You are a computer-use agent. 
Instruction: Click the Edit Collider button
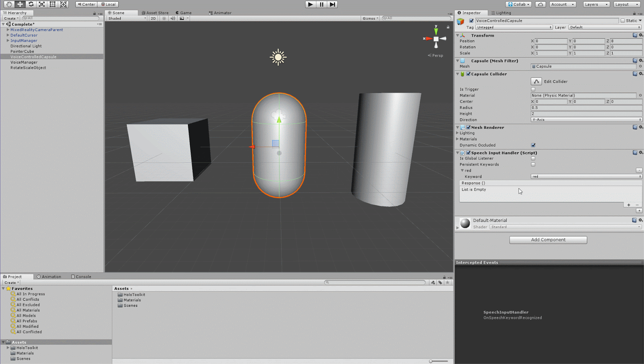536,81
